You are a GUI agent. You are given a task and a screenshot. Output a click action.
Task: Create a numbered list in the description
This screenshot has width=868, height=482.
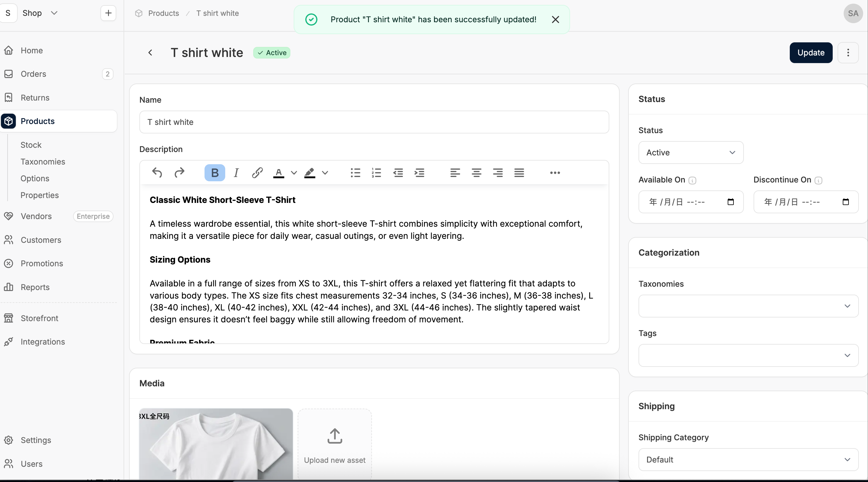point(376,173)
